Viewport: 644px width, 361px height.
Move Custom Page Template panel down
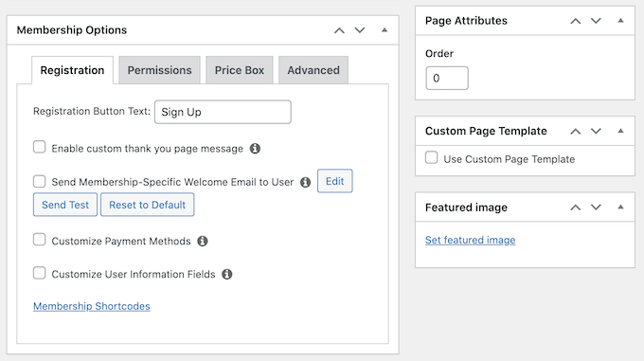point(596,132)
